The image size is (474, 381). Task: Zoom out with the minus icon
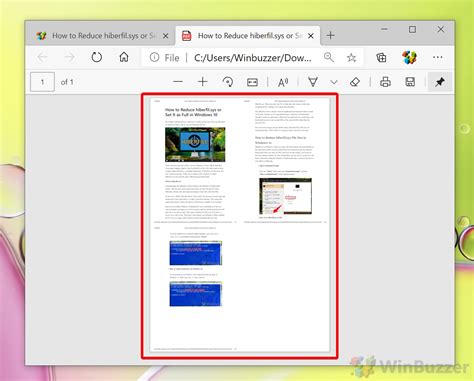point(178,82)
